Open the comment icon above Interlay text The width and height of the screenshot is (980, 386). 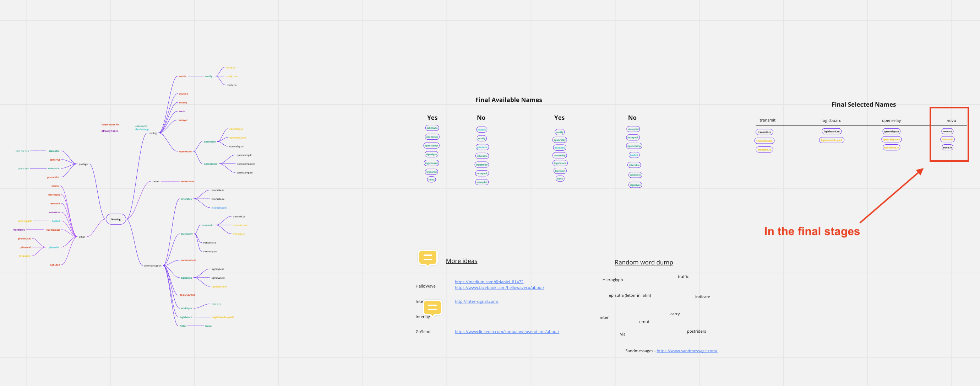[x=432, y=307]
